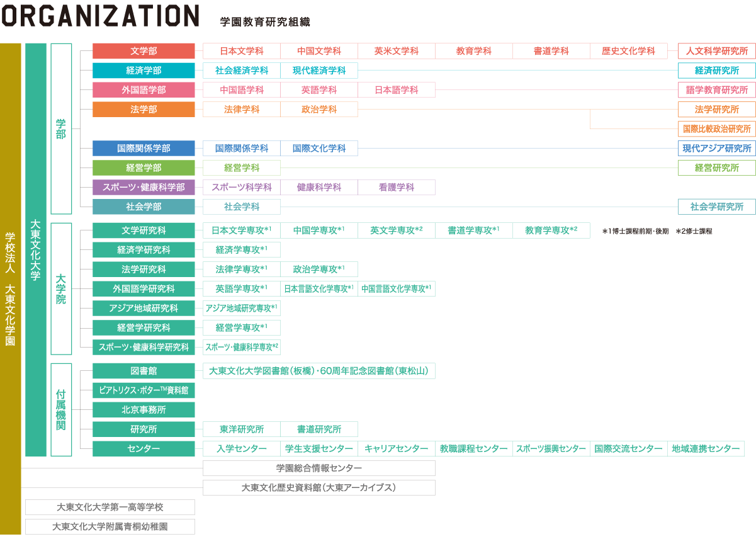This screenshot has width=756, height=539.
Task: Click the 社会学研究所 box
Action: coord(717,207)
